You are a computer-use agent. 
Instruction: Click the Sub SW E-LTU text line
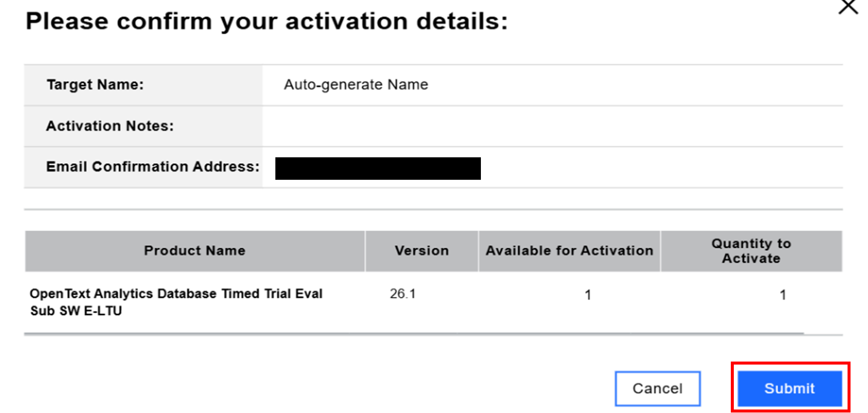click(x=76, y=311)
